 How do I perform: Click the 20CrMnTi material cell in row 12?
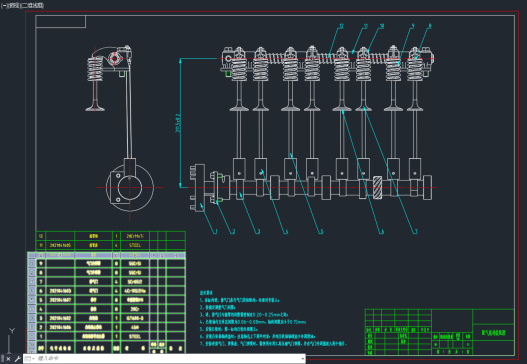coord(135,236)
